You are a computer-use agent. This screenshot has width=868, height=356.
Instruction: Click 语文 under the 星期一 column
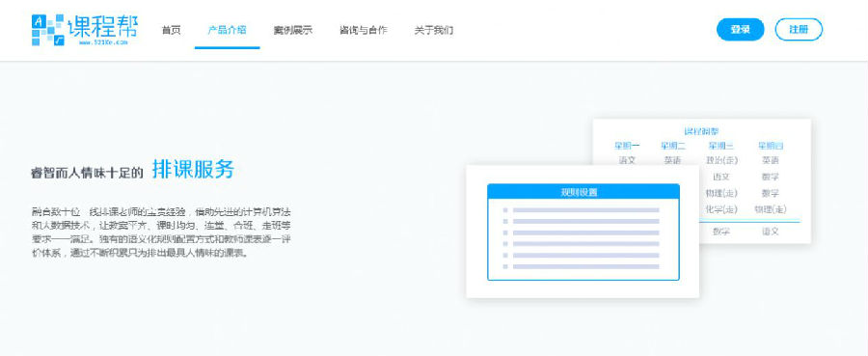point(627,160)
